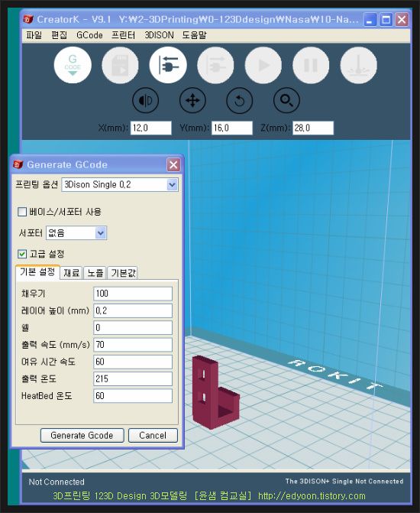Select the rotate model tool
Image resolution: width=420 pixels, height=513 pixels.
(240, 100)
